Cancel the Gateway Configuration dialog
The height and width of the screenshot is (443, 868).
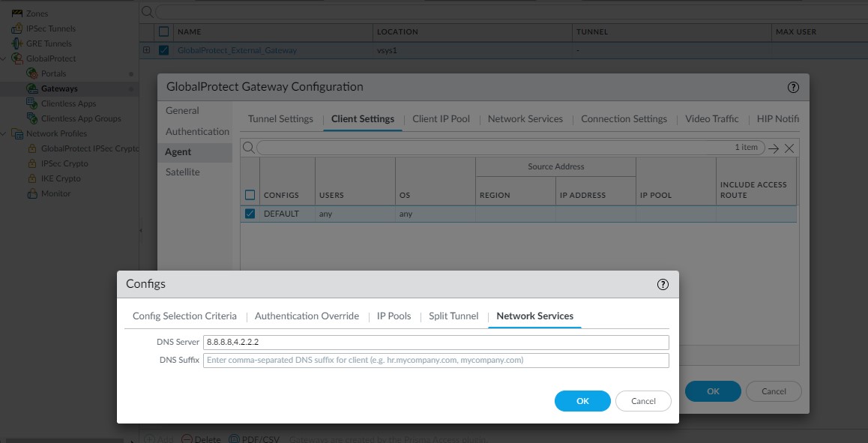[x=774, y=391]
